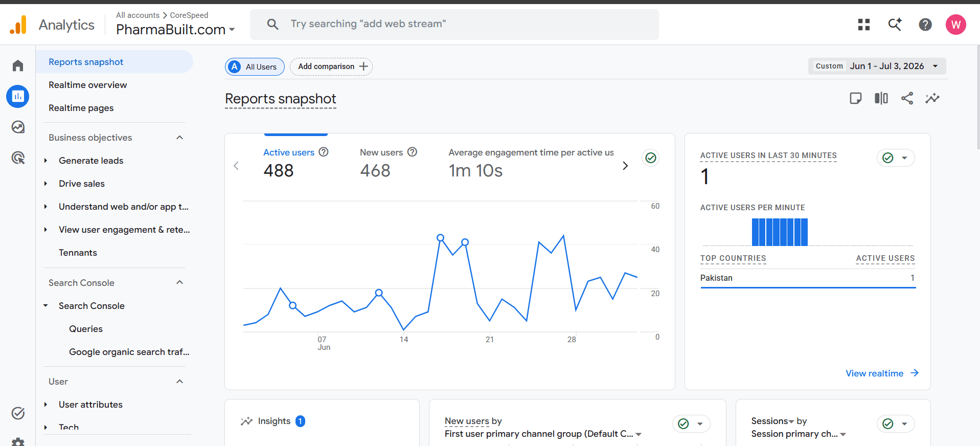Select Average engagement time metric tab
The width and height of the screenshot is (980, 446).
coord(531,163)
